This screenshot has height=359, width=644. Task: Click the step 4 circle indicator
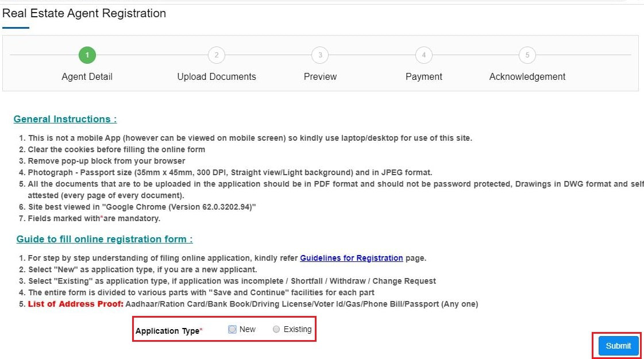[424, 55]
